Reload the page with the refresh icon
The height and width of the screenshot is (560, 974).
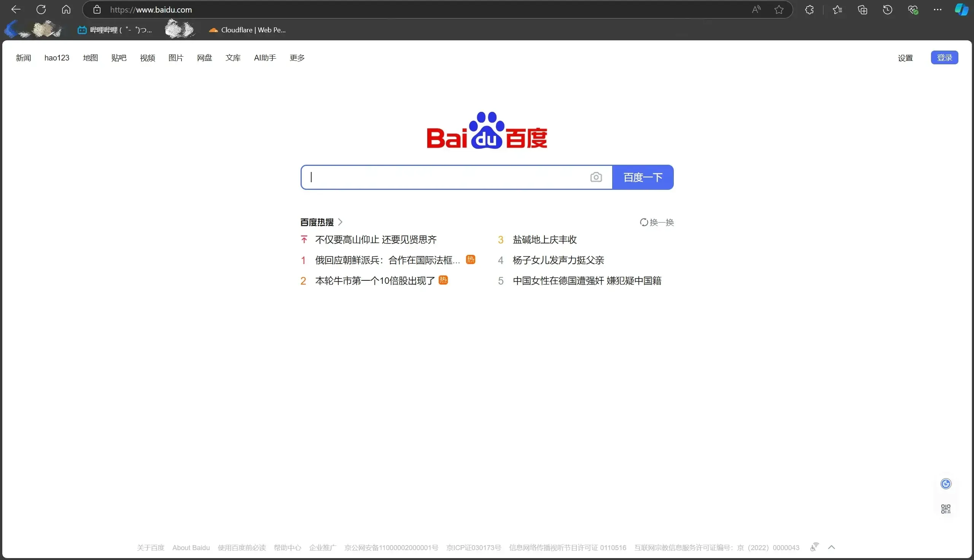pyautogui.click(x=41, y=9)
